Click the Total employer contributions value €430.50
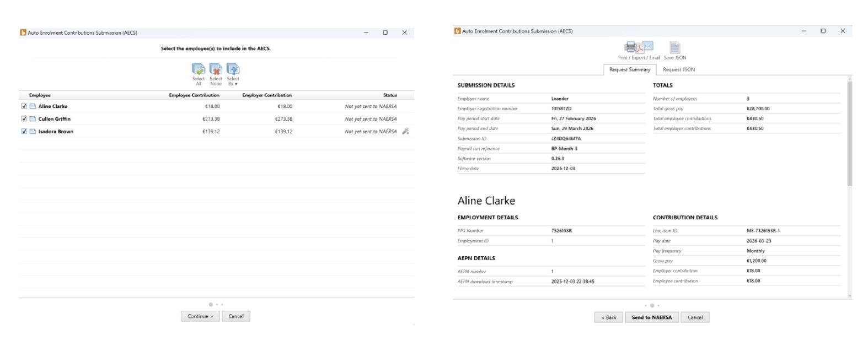This screenshot has height=357, width=868. (x=755, y=128)
